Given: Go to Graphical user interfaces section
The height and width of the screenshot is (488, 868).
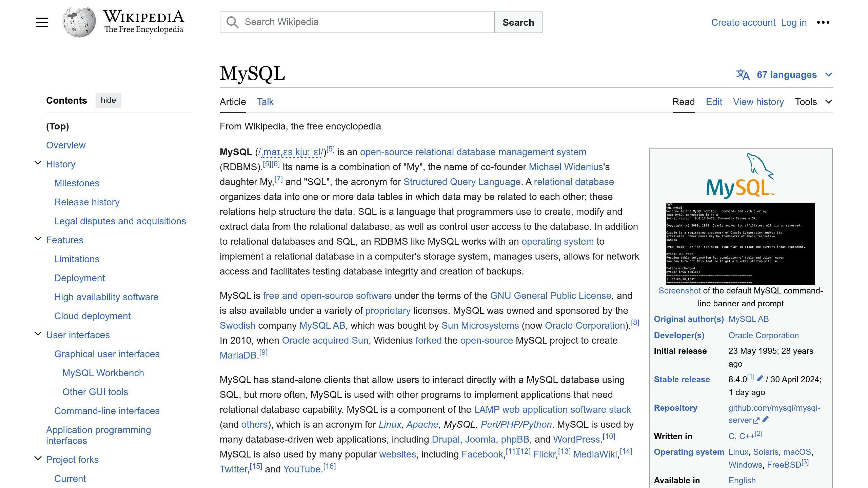Looking at the screenshot, I should click(107, 354).
